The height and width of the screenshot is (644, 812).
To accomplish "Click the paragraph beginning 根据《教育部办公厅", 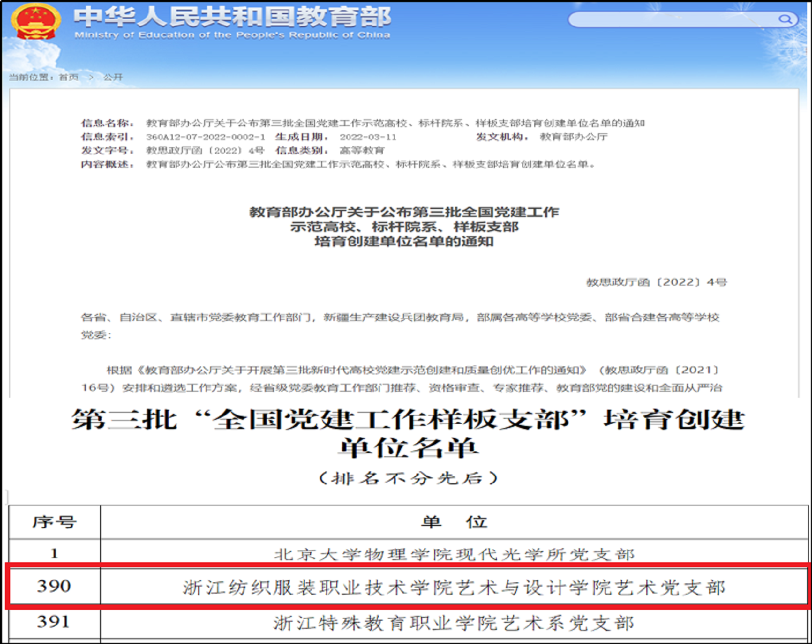I will [x=402, y=379].
